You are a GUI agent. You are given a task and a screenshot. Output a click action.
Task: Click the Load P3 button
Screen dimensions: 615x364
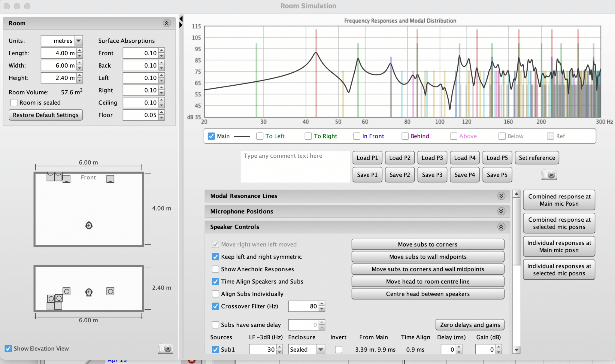click(x=432, y=158)
